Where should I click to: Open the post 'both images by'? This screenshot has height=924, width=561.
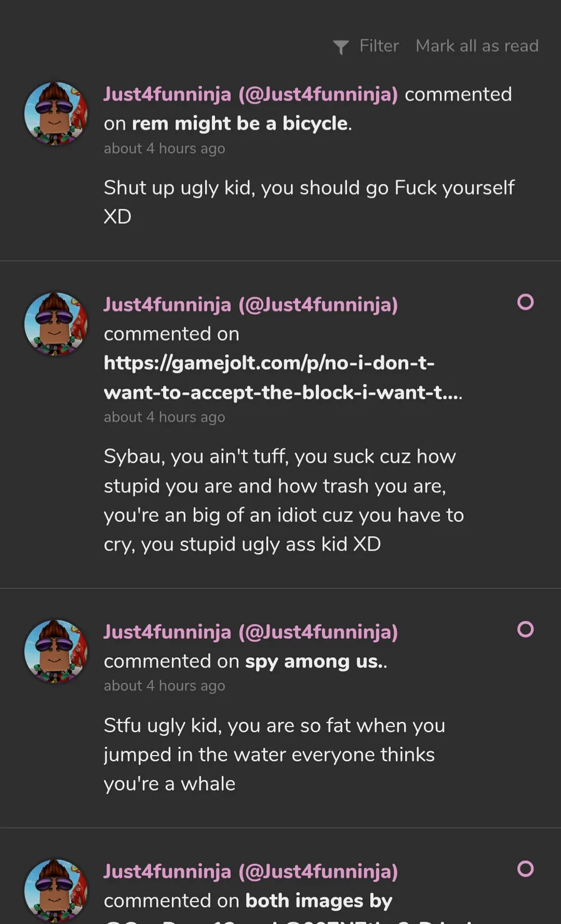(x=319, y=901)
